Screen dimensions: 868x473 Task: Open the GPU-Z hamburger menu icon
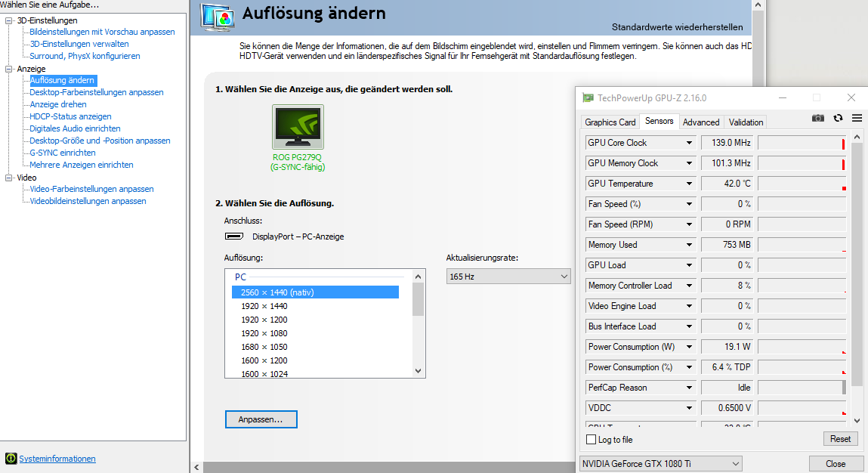pos(857,118)
